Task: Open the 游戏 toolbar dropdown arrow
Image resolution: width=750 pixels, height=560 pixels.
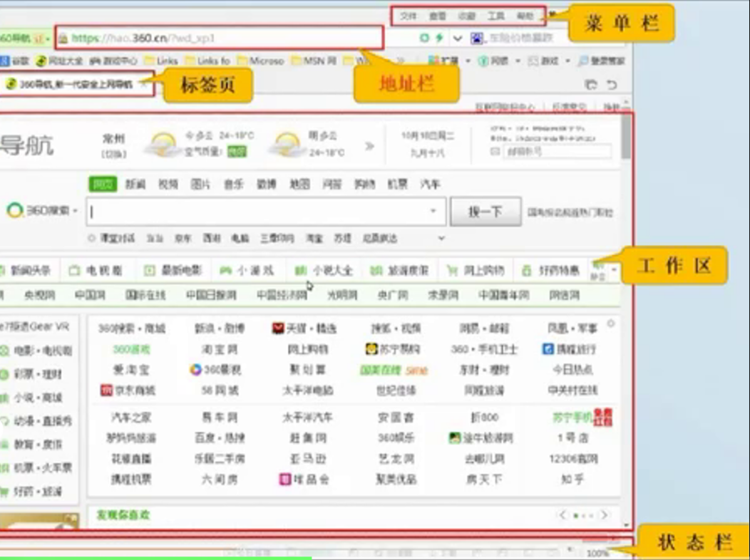Action: (x=567, y=61)
